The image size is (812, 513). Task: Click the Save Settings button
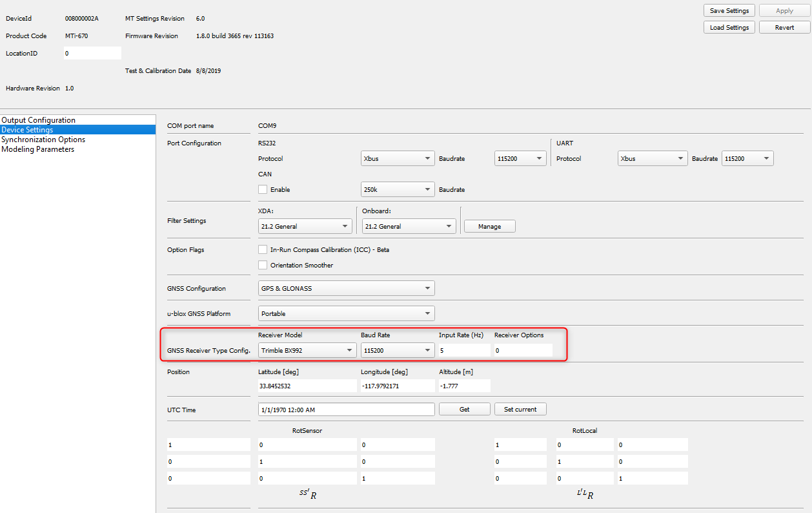coord(729,10)
